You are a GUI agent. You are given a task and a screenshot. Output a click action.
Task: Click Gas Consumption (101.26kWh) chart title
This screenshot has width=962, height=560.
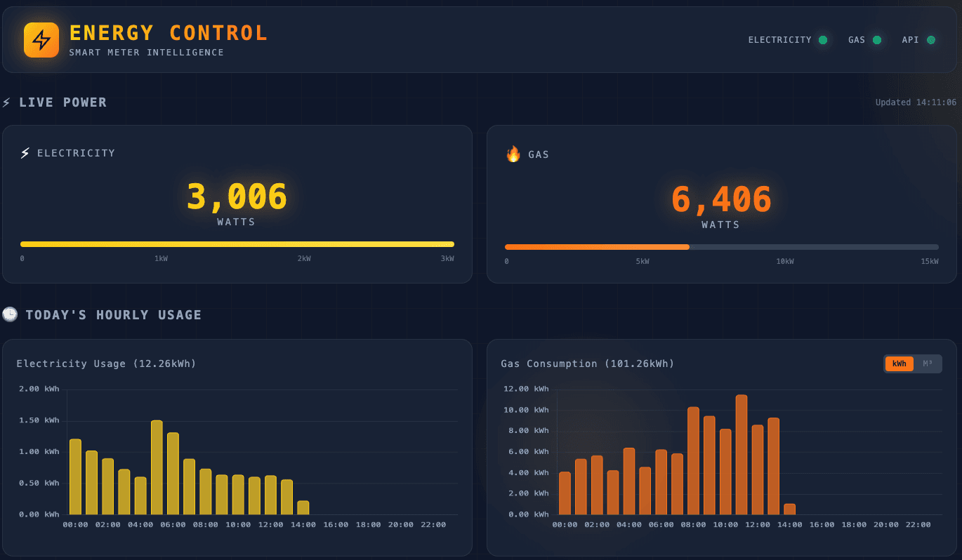point(588,364)
